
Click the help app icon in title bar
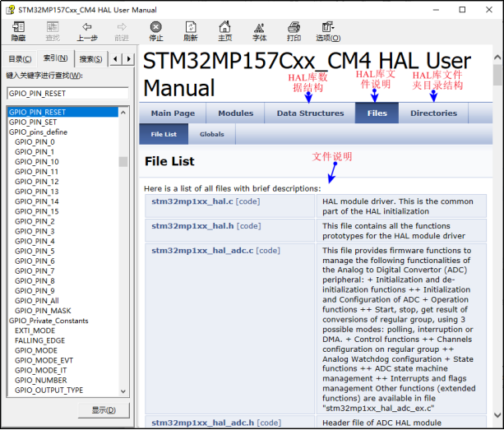tap(11, 10)
